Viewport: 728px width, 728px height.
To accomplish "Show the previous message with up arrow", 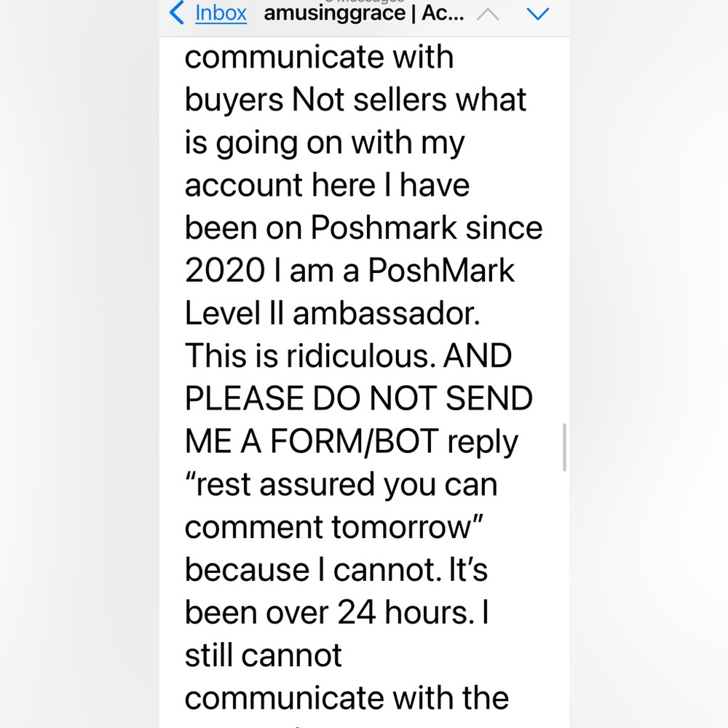I will [487, 14].
